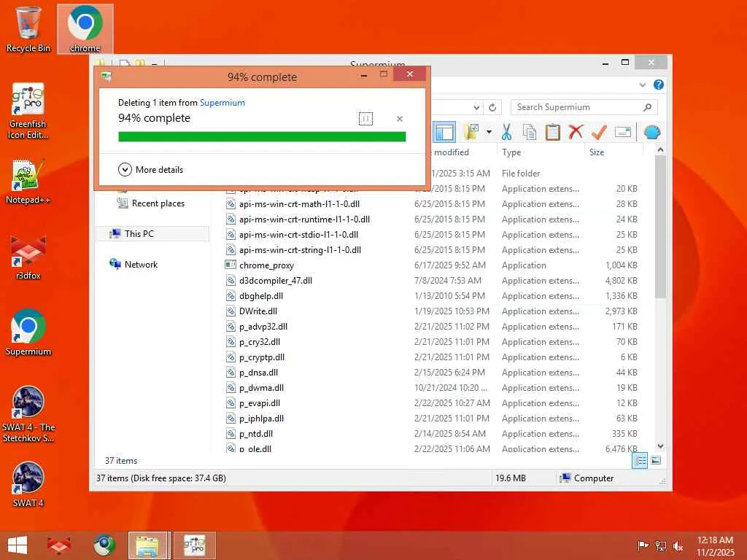Cancel the delete operation with X
The image size is (747, 560).
pyautogui.click(x=400, y=119)
